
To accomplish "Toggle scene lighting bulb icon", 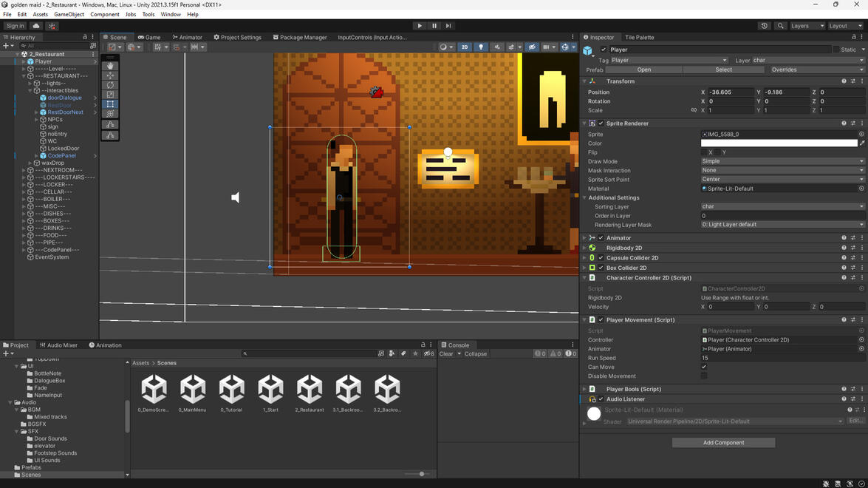I will [481, 47].
